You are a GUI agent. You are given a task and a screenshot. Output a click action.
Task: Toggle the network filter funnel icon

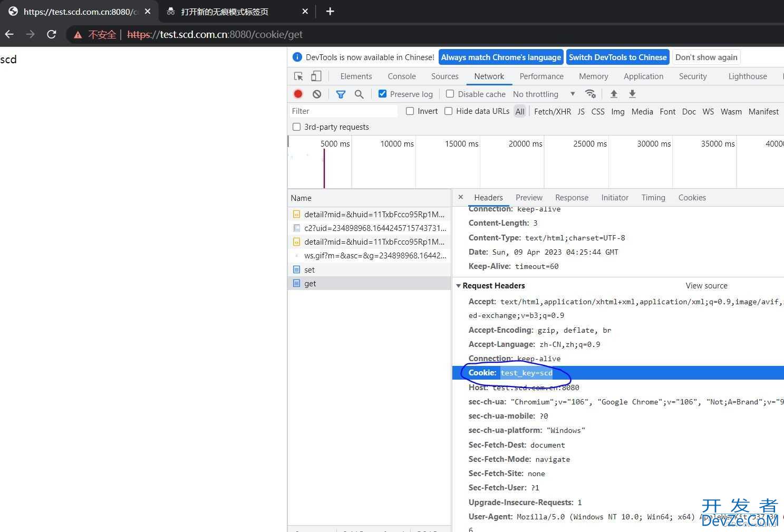coord(341,94)
